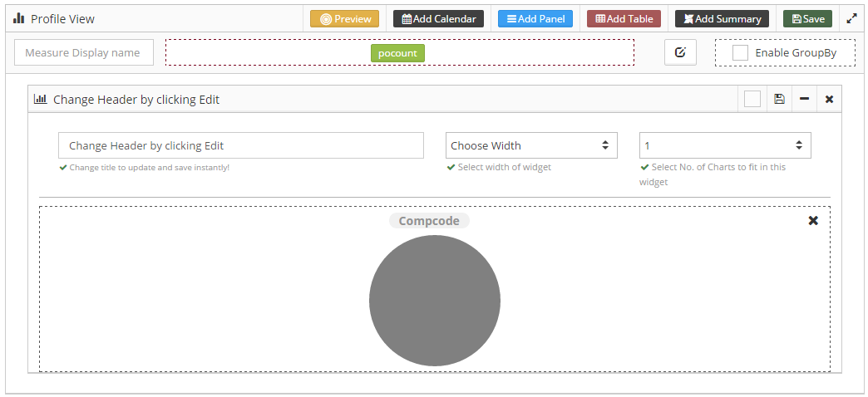Click the Preview button
Image resolution: width=868 pixels, height=397 pixels.
pyautogui.click(x=344, y=19)
